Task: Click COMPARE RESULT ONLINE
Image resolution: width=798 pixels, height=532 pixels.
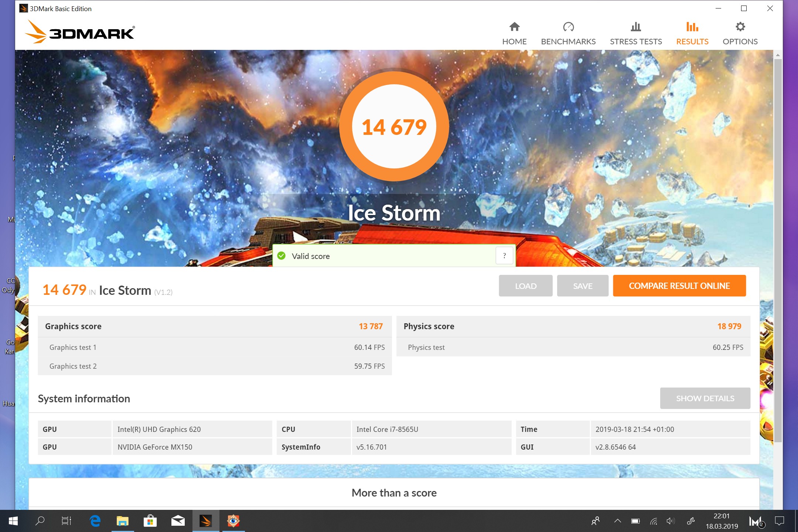Action: coord(679,286)
